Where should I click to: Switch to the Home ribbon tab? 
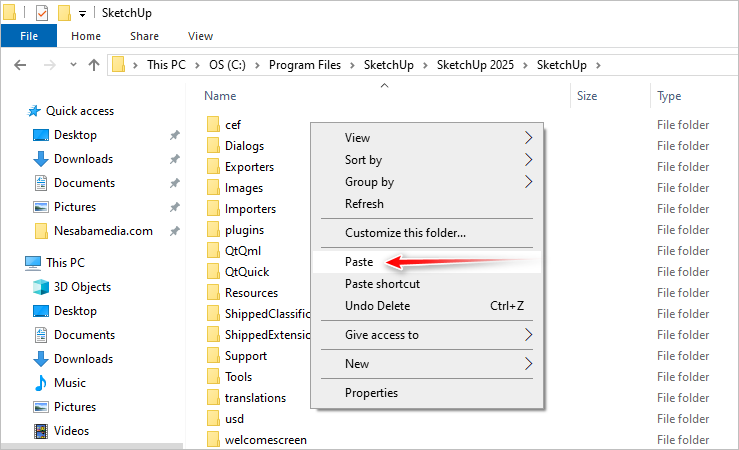86,36
